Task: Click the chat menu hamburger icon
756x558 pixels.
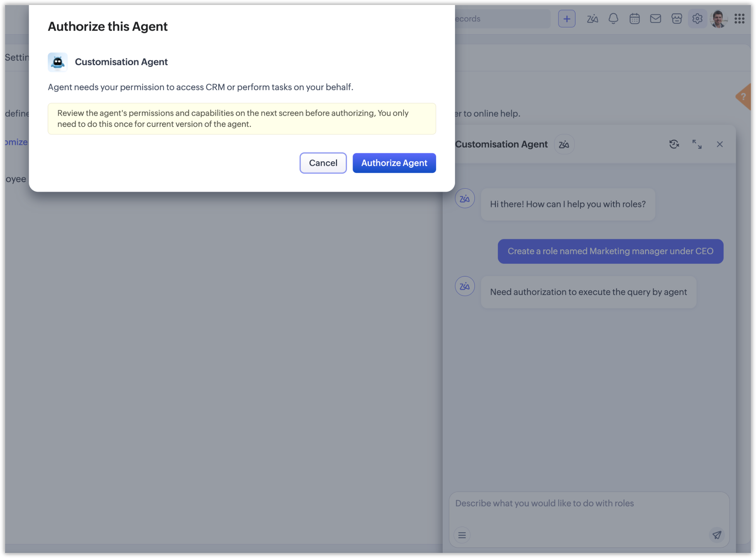Action: (x=462, y=535)
